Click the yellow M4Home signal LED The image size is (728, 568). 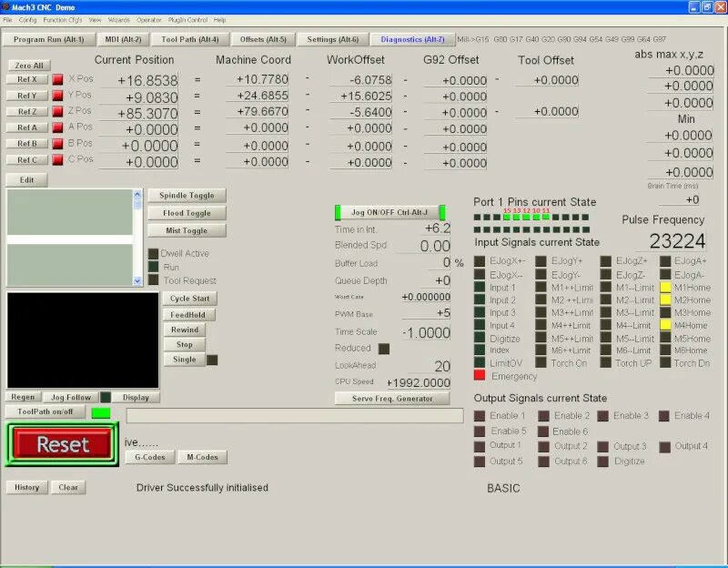[665, 325]
